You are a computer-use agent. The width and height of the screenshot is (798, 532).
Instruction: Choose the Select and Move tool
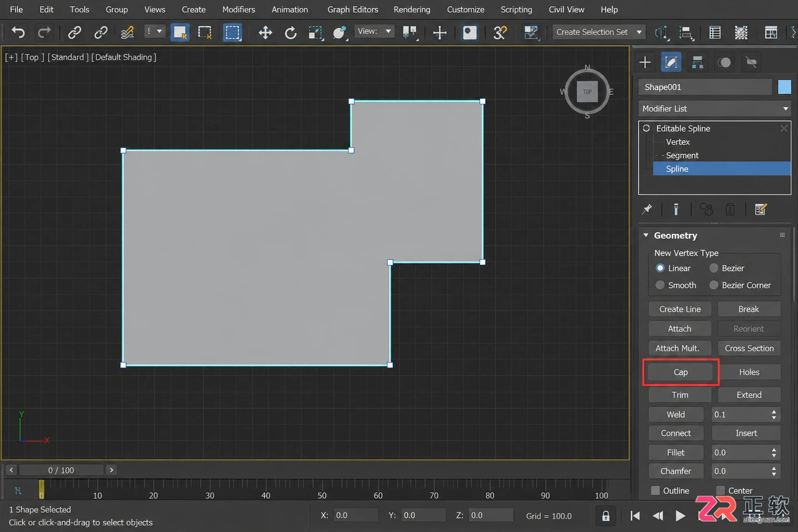pyautogui.click(x=265, y=33)
